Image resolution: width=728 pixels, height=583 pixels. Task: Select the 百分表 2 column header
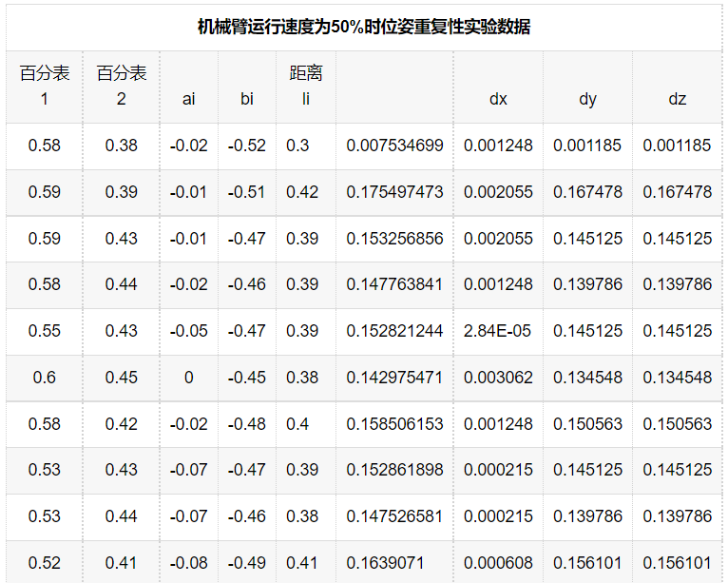pos(122,86)
